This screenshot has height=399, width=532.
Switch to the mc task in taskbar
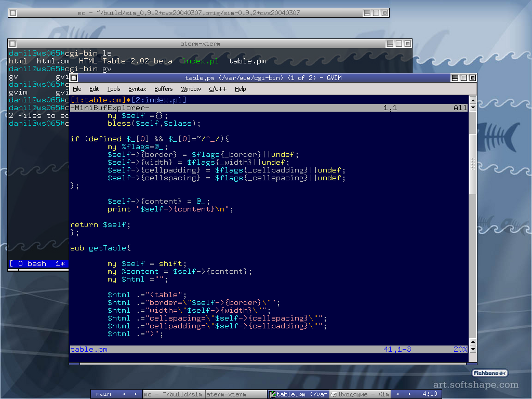tap(174, 394)
